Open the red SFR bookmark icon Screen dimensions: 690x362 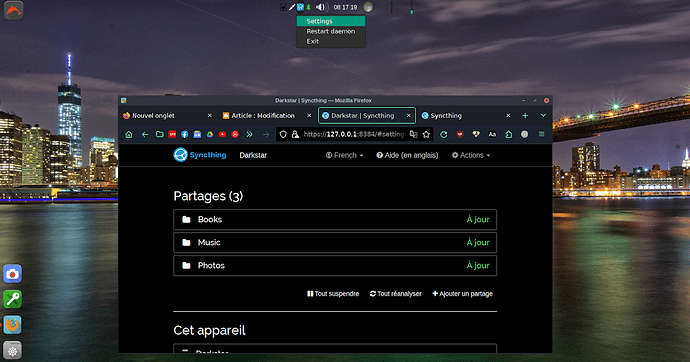(172, 135)
